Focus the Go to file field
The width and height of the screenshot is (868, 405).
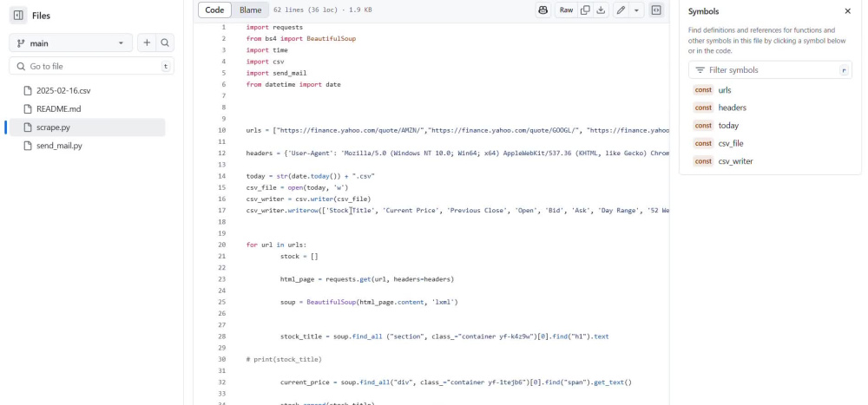point(91,67)
